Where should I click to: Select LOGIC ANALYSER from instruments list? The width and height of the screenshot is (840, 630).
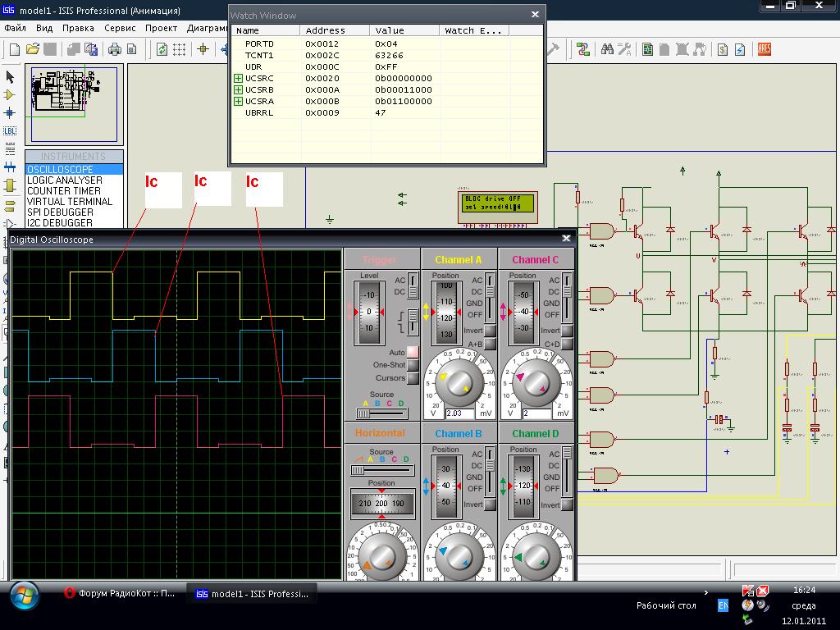(x=65, y=180)
